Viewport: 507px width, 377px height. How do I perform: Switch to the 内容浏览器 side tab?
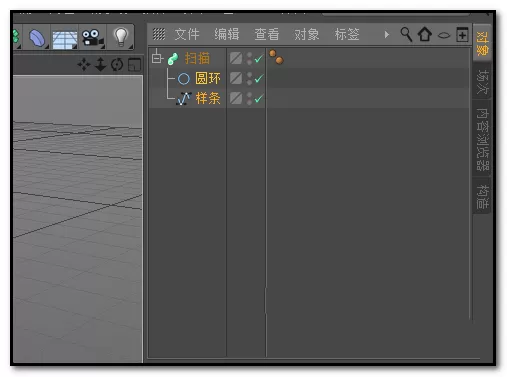482,140
